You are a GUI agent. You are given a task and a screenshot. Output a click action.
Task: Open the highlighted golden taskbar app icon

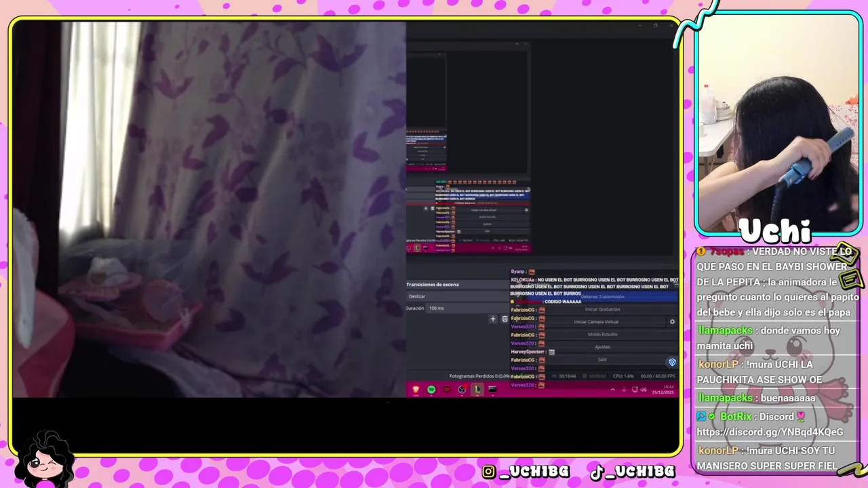pyautogui.click(x=477, y=390)
